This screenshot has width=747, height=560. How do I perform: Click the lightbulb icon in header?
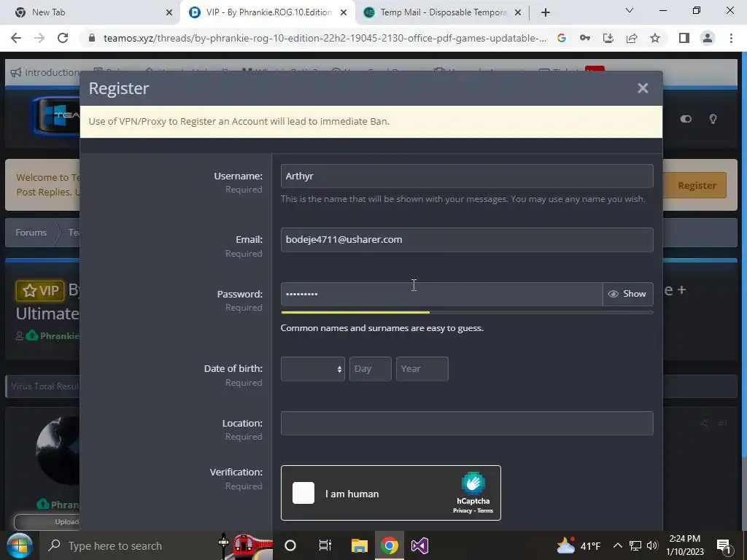(x=713, y=119)
